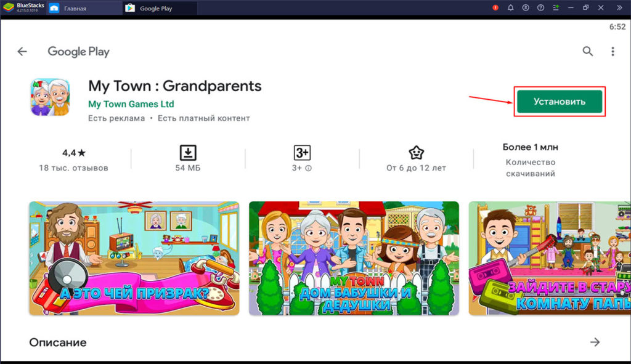Click the Описание section heading
Screen dimensions: 631x364
(x=58, y=342)
